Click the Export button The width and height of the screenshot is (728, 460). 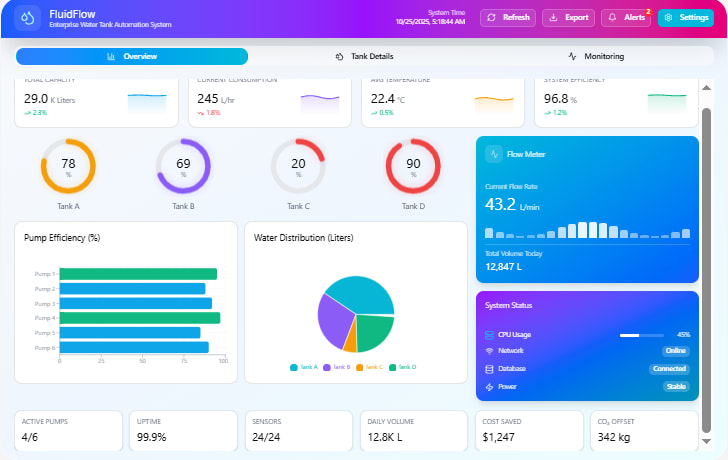[x=569, y=18]
